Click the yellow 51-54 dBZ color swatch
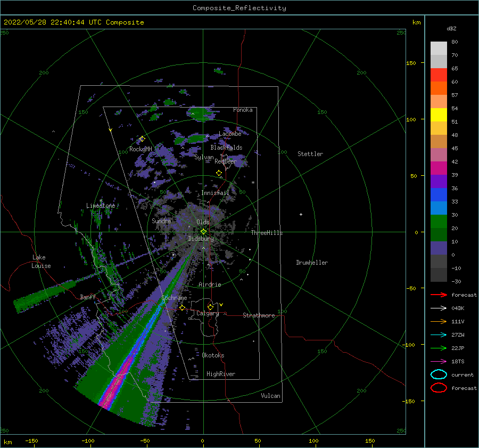479x448 pixels. click(439, 115)
